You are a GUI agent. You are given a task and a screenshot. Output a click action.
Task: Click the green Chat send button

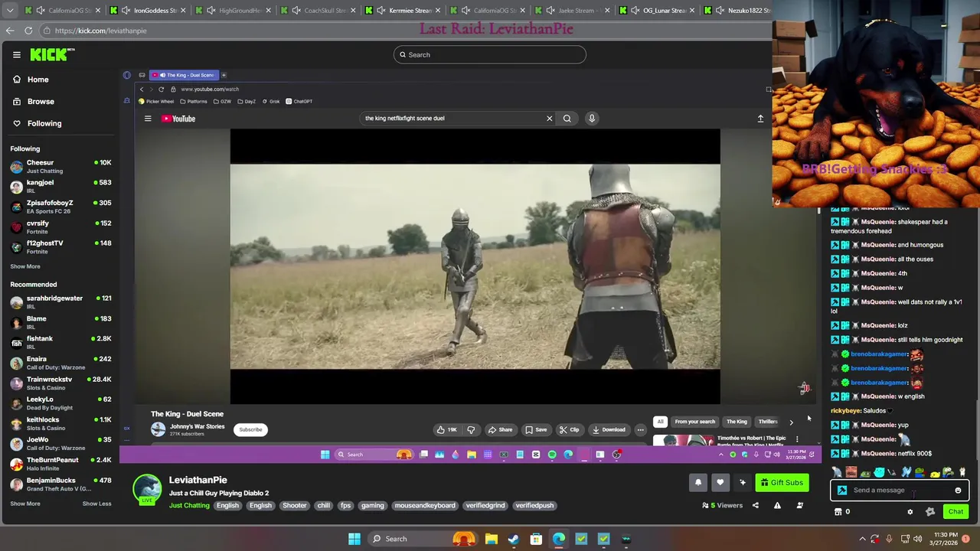point(955,512)
